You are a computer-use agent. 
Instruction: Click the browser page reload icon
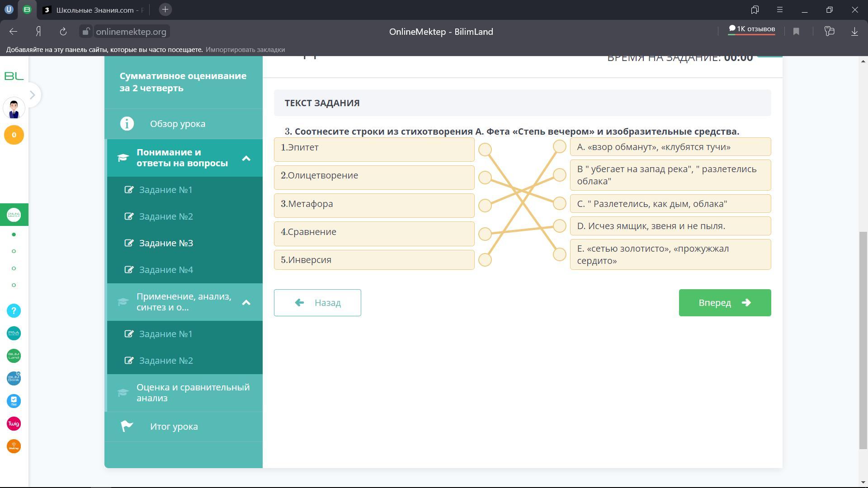[63, 32]
